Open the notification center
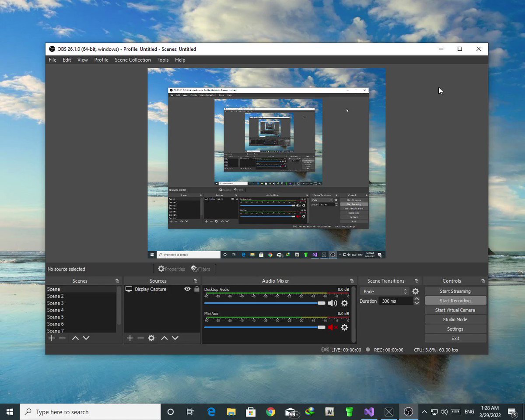 511,412
